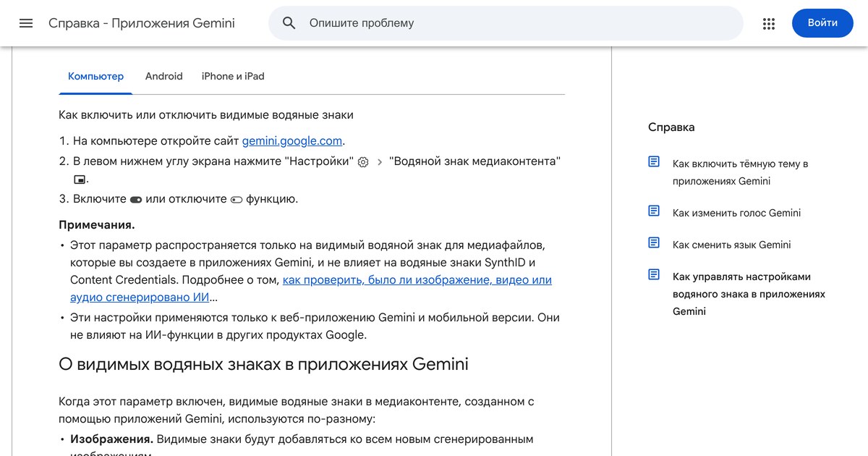Focus the Опишите проблему search field
The height and width of the screenshot is (456, 868).
506,23
